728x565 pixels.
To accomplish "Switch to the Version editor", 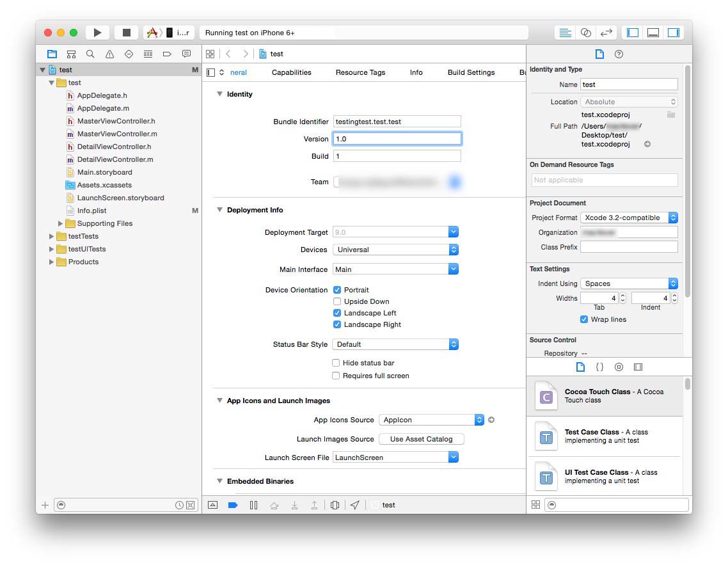I will point(606,33).
